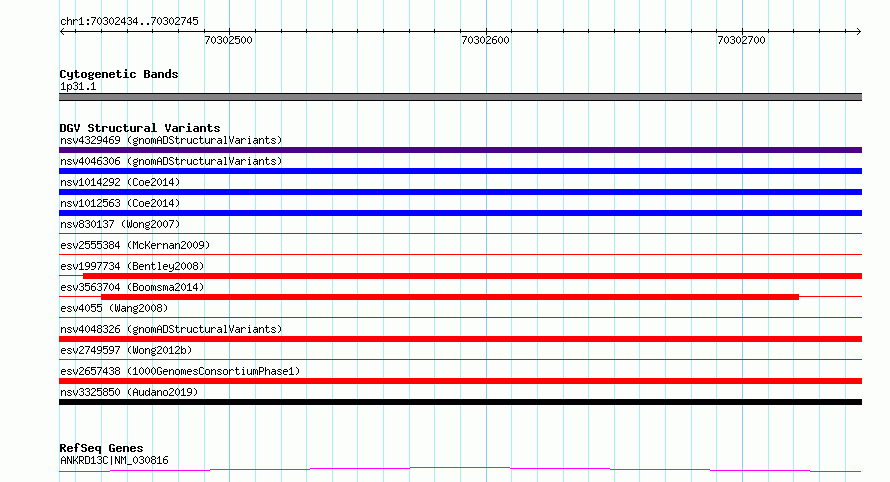The image size is (890, 482).
Task: Open gene ANKRD13C|NM_030816 label
Action: pyautogui.click(x=114, y=460)
